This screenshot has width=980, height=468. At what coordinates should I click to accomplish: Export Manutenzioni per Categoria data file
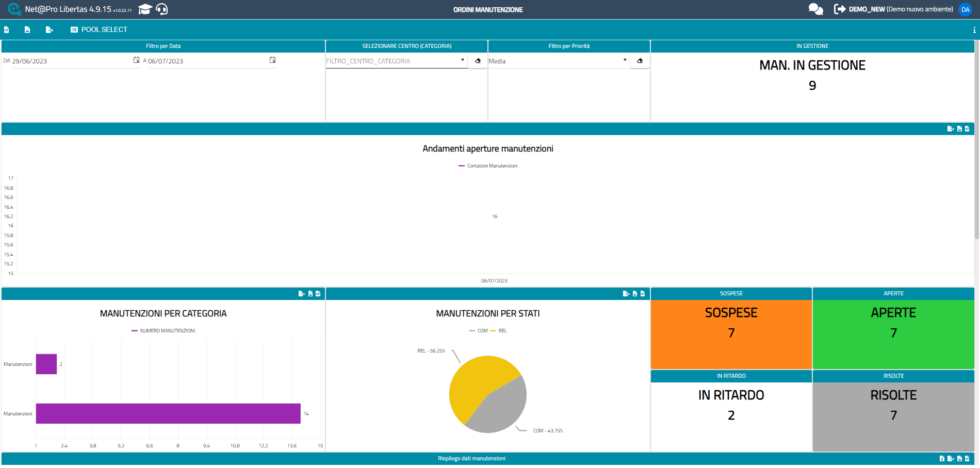[x=302, y=294]
